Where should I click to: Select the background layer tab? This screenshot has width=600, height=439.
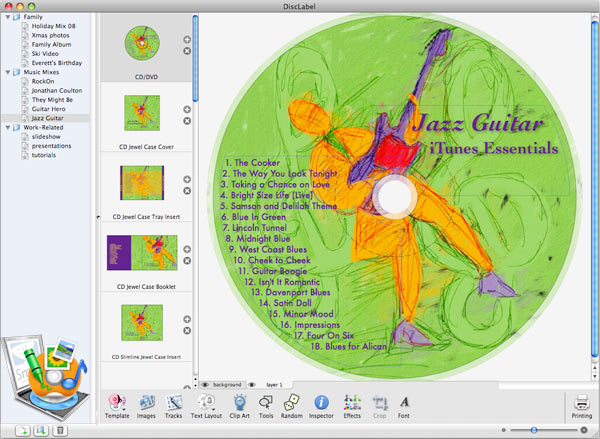227,384
